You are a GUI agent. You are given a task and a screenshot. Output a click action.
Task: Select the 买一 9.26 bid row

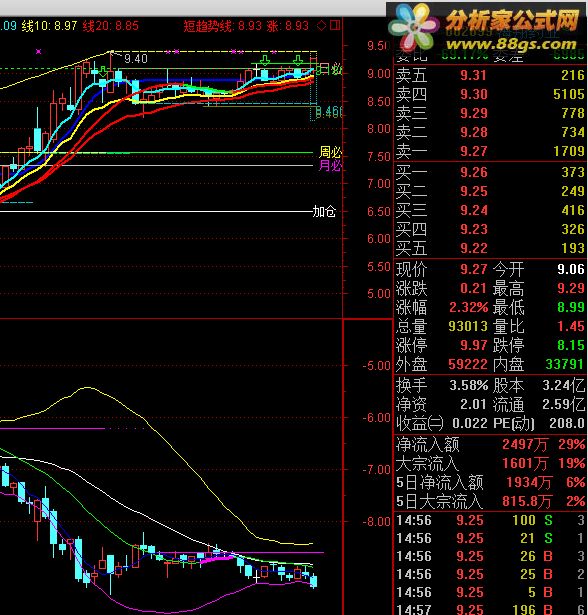[x=490, y=172]
